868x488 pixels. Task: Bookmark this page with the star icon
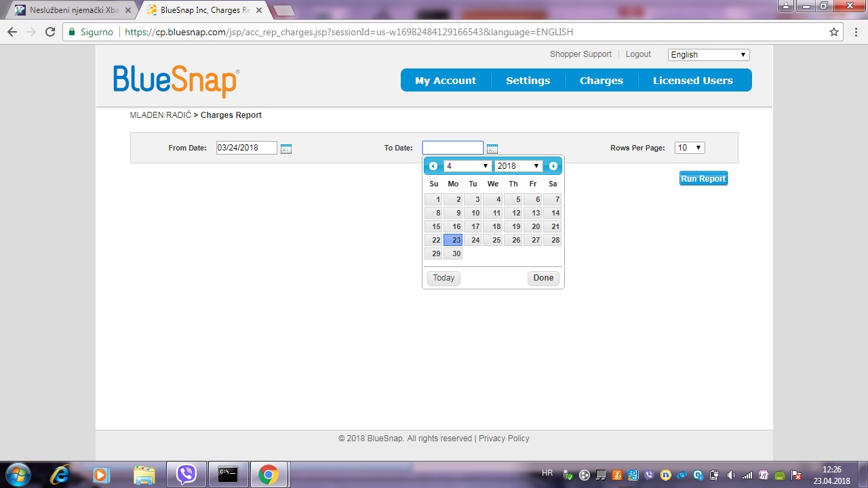pyautogui.click(x=834, y=32)
